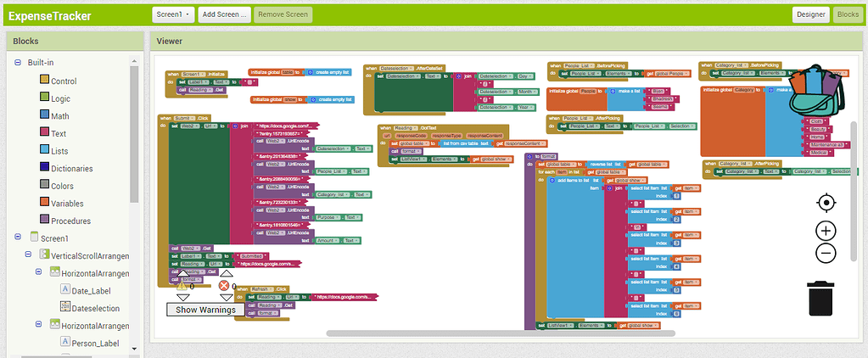Click the Add Screen button
This screenshot has width=868, height=358.
pyautogui.click(x=225, y=14)
